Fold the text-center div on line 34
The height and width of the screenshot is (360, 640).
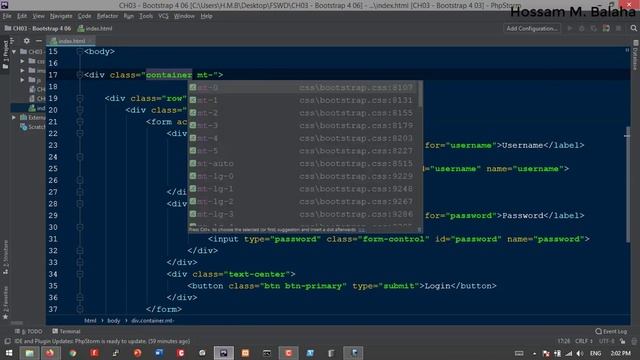coord(80,274)
